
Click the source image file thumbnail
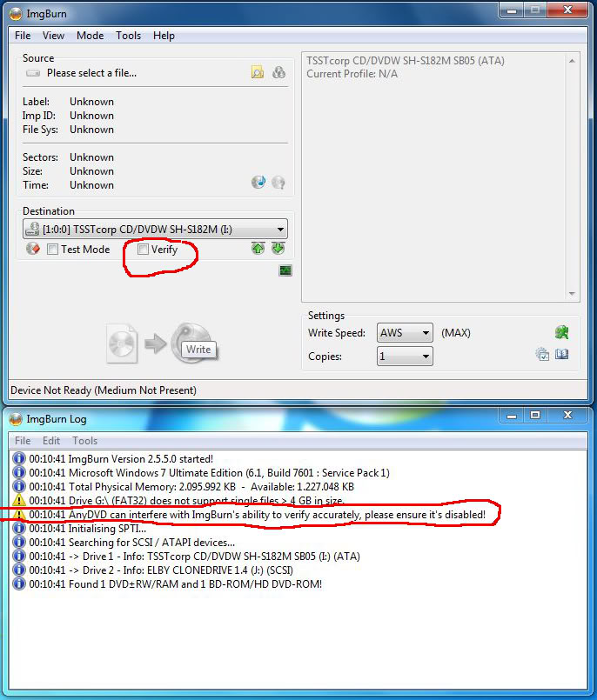click(122, 343)
